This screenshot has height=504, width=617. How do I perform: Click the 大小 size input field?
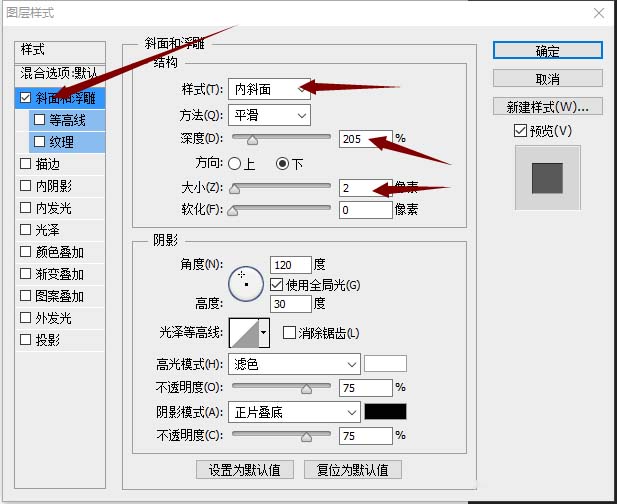coord(365,187)
